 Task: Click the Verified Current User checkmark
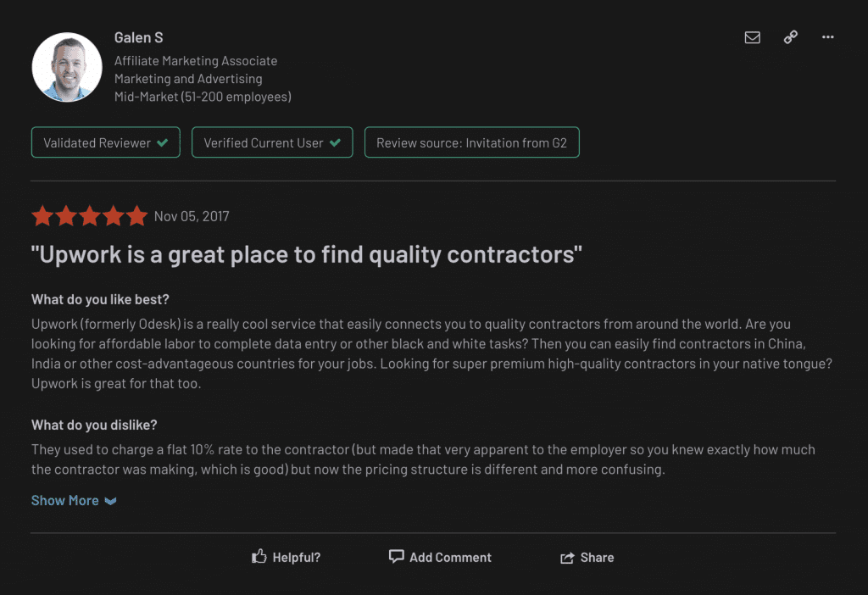pos(336,143)
